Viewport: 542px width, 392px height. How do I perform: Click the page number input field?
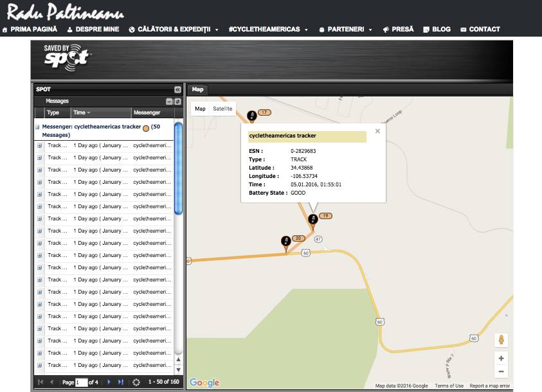tap(81, 382)
